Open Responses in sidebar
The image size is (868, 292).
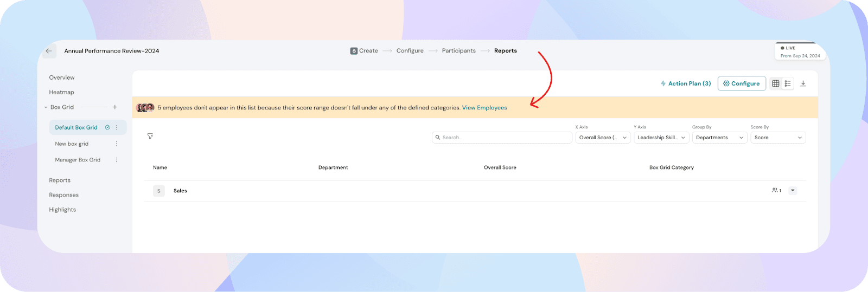click(64, 195)
